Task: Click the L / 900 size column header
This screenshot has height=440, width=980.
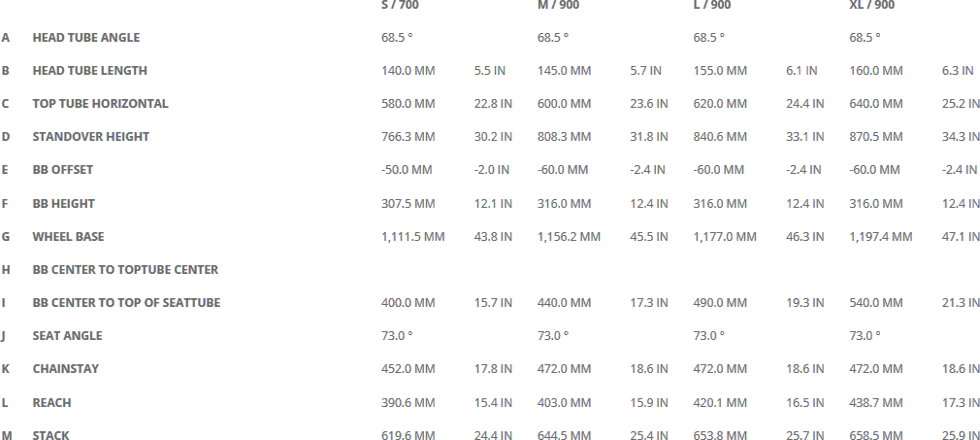Action: pyautogui.click(x=712, y=5)
